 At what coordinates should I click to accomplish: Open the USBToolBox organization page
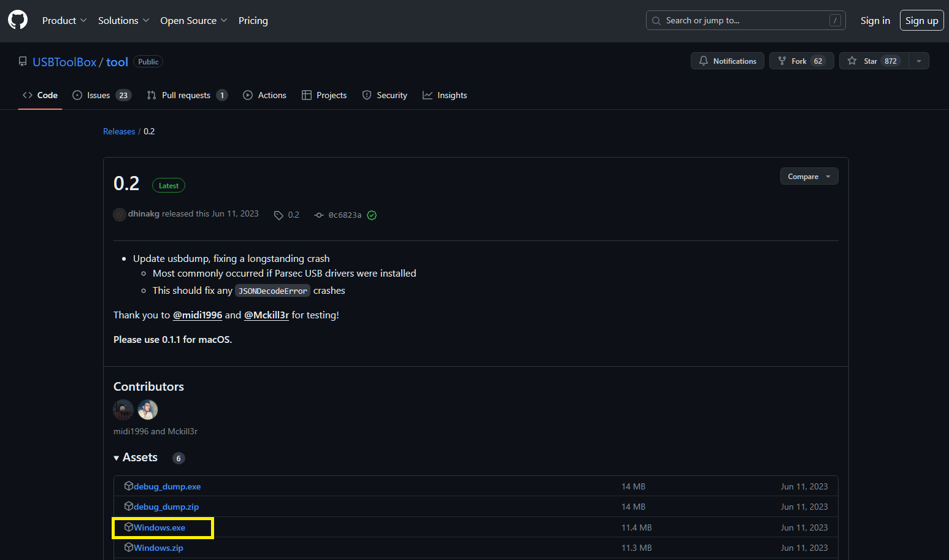coord(64,62)
